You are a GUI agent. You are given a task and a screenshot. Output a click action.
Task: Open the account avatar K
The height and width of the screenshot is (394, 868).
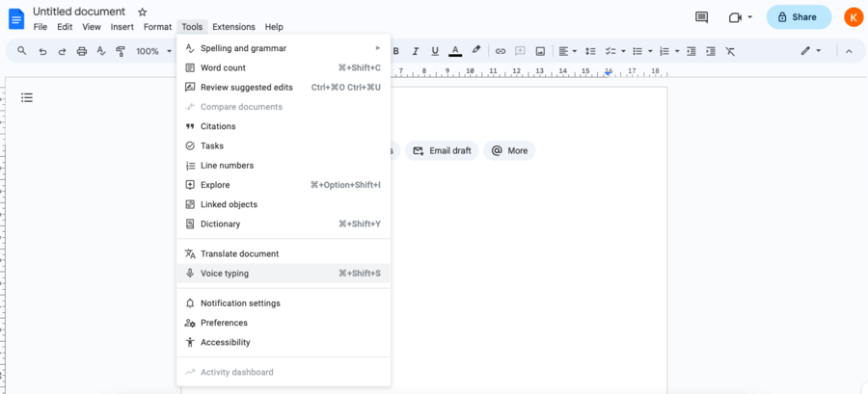pyautogui.click(x=854, y=17)
